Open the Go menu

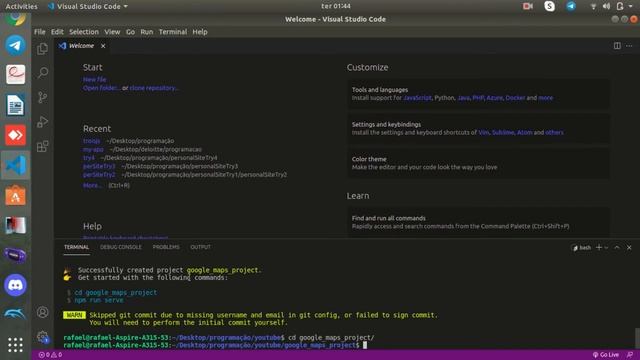point(130,32)
